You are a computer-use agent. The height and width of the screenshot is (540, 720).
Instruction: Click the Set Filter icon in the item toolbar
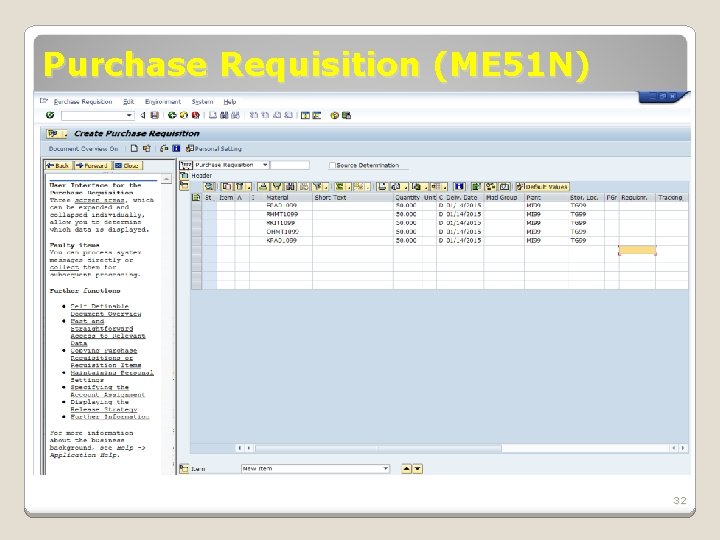[x=317, y=186]
